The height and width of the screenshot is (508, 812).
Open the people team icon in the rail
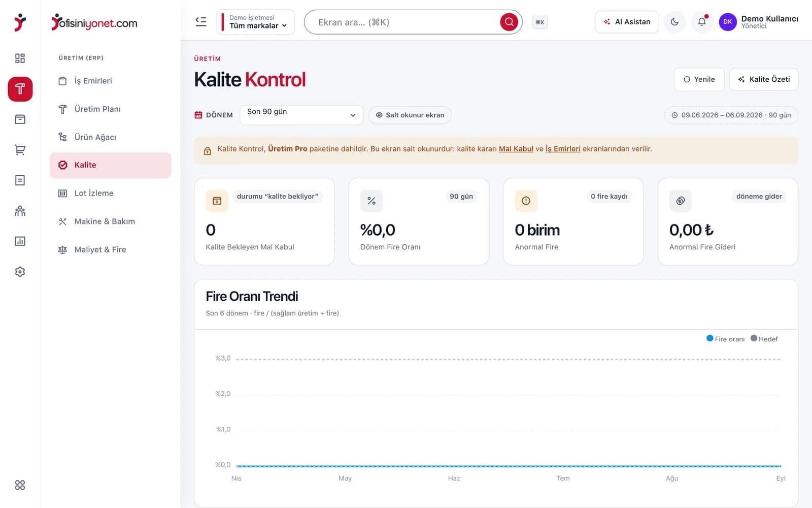click(20, 211)
